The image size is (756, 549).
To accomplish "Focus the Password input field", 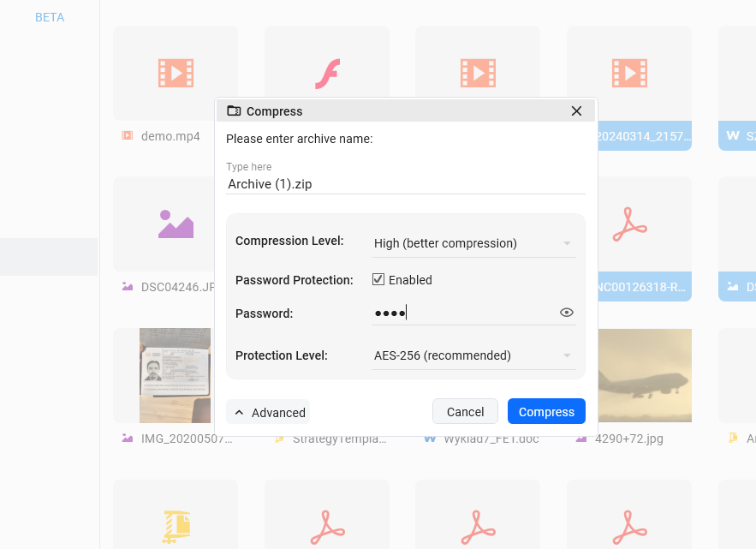I will tap(462, 313).
